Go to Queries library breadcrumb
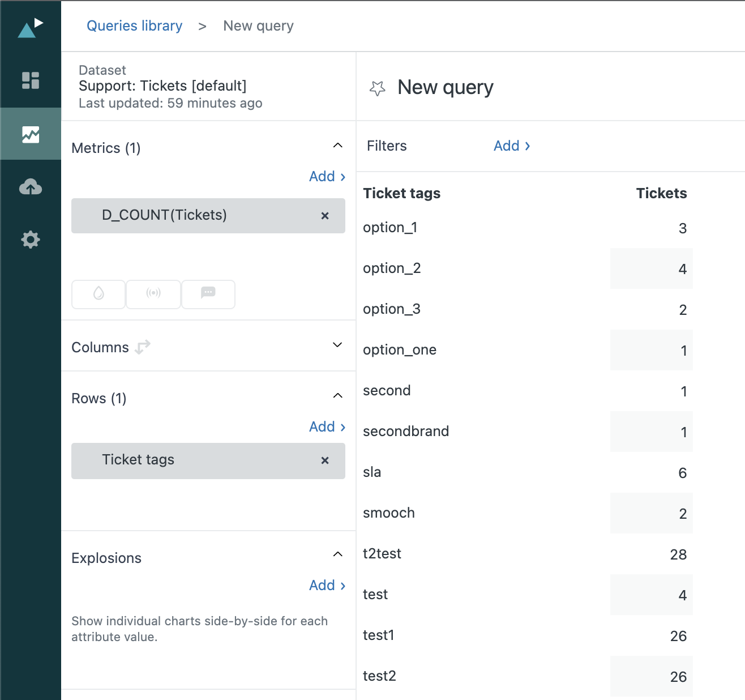 coord(134,26)
